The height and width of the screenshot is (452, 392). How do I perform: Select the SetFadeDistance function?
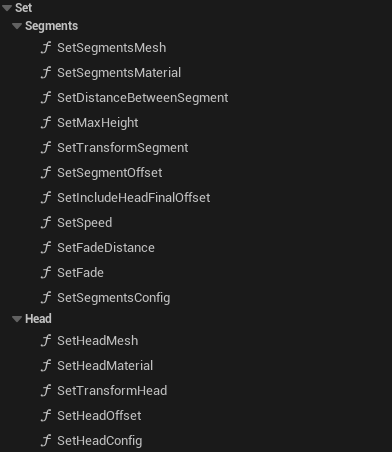(x=106, y=248)
